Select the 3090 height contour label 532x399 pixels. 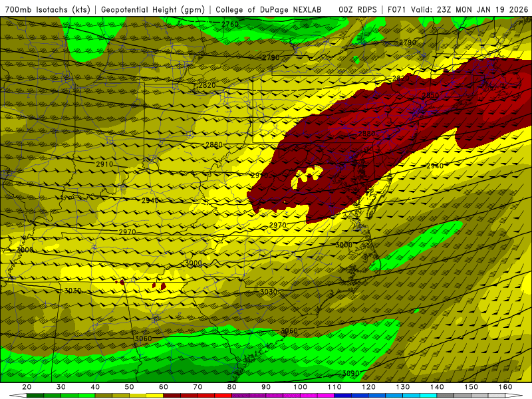[x=350, y=373]
